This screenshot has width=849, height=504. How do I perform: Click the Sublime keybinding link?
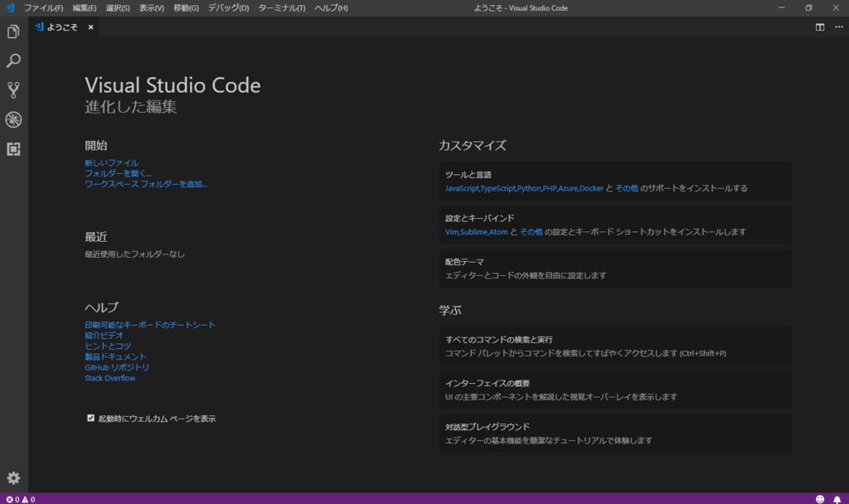pyautogui.click(x=473, y=232)
